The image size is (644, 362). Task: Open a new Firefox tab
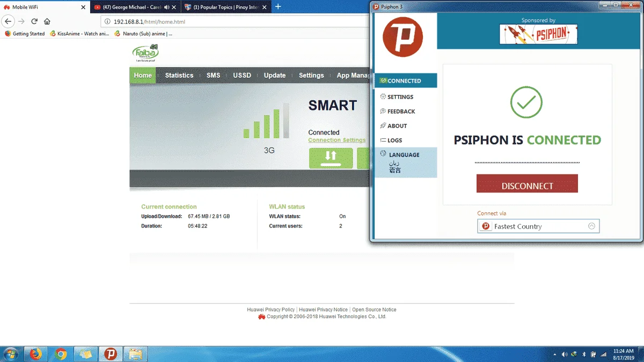tap(278, 7)
